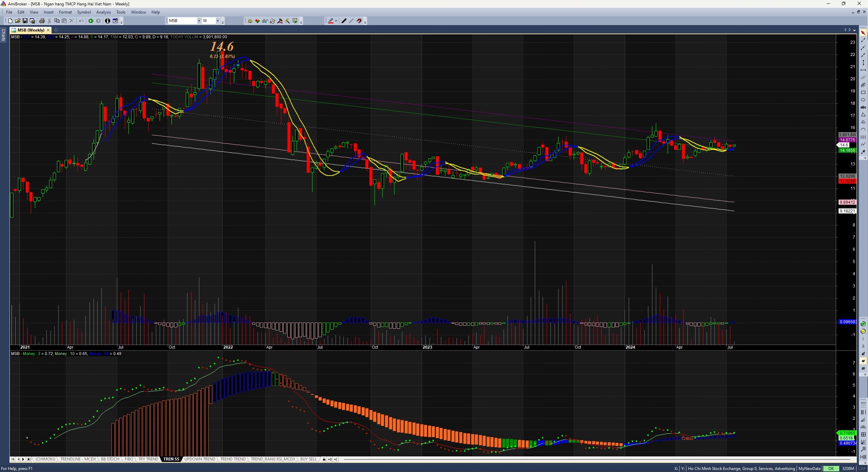Toggle the snap-to-price magnet icon

tap(359, 21)
